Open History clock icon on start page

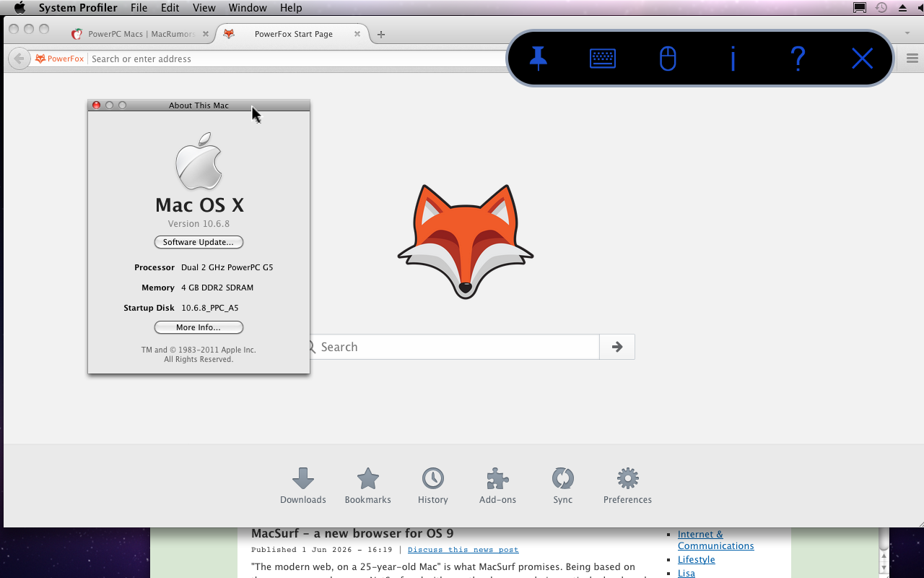pos(433,486)
